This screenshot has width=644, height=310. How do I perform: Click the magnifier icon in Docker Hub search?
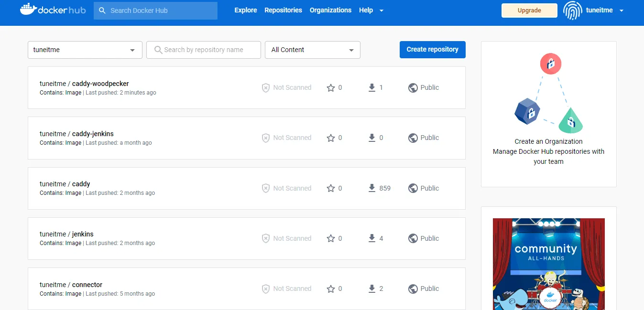click(x=102, y=11)
